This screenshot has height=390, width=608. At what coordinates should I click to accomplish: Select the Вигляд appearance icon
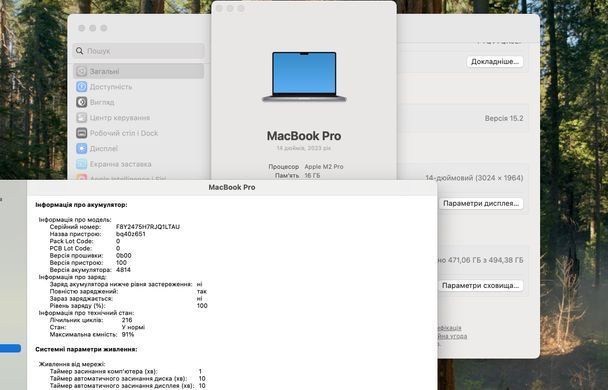(x=81, y=102)
